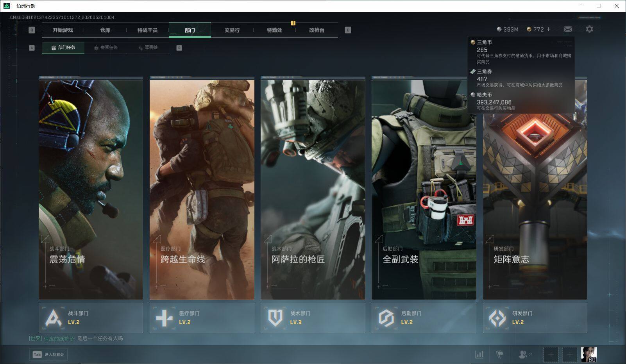Open the flags icon in bottom bar
Viewport: 626px width, 364px height.
[x=500, y=355]
